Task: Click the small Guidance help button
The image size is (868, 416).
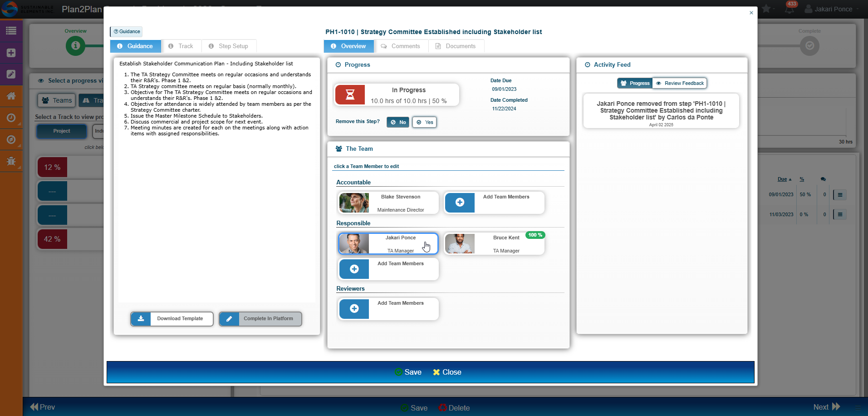Action: [x=127, y=31]
